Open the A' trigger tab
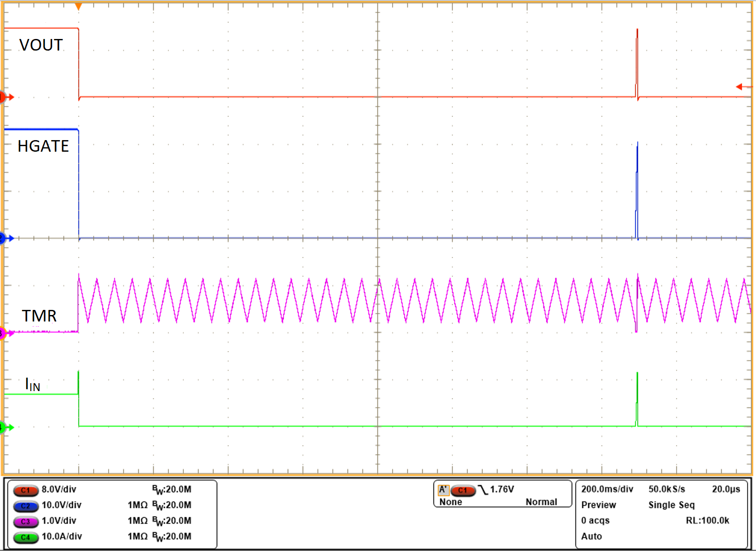The image size is (756, 553). coord(445,489)
